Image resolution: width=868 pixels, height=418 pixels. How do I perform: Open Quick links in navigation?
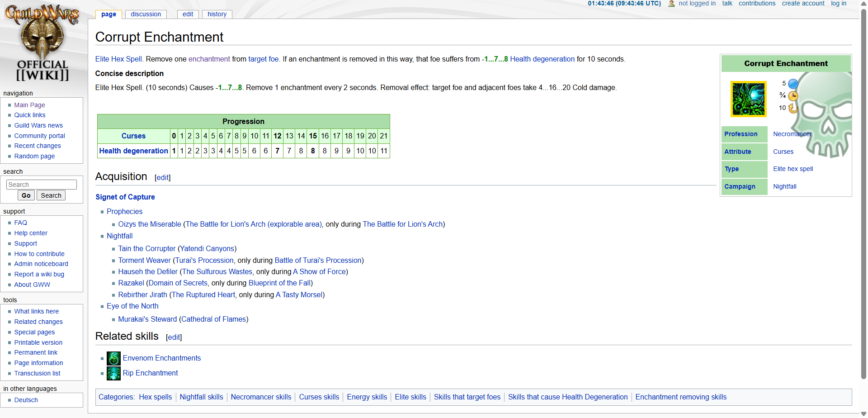click(x=30, y=115)
